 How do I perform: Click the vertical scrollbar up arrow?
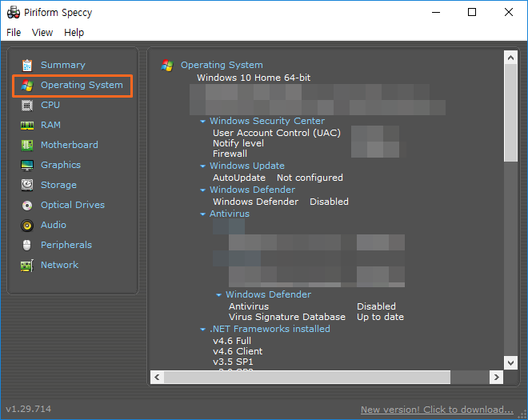[x=511, y=58]
